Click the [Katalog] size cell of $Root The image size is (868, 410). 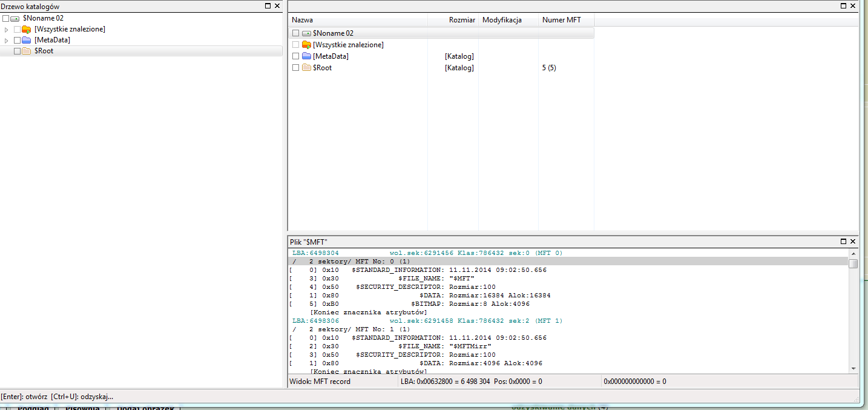pyautogui.click(x=459, y=68)
